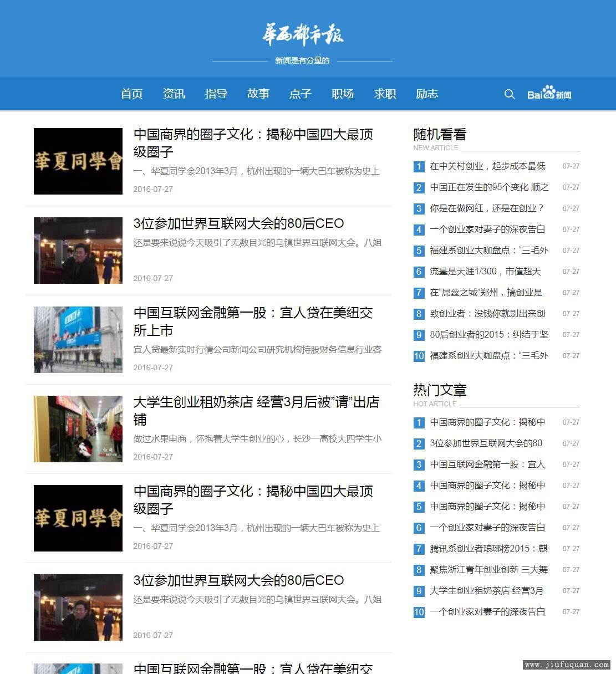Open hot article 9 大学生创业租奶茶店
This screenshot has height=674, width=616.
click(487, 590)
